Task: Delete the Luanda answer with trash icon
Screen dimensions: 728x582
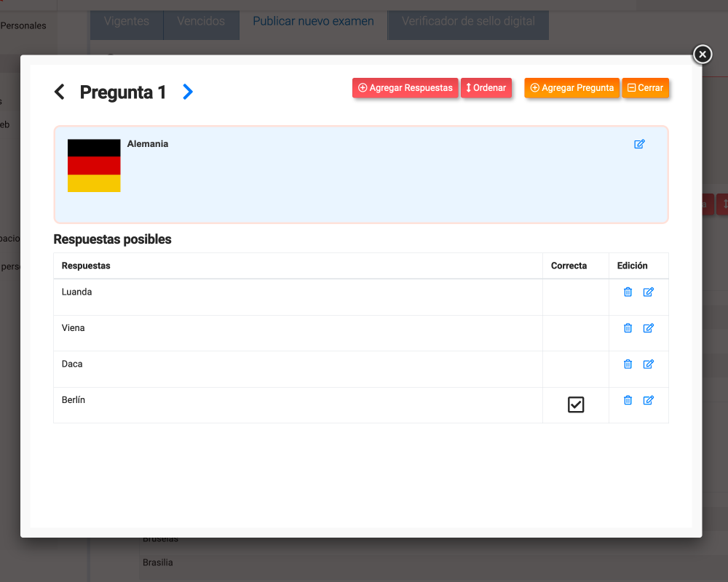Action: pyautogui.click(x=628, y=292)
